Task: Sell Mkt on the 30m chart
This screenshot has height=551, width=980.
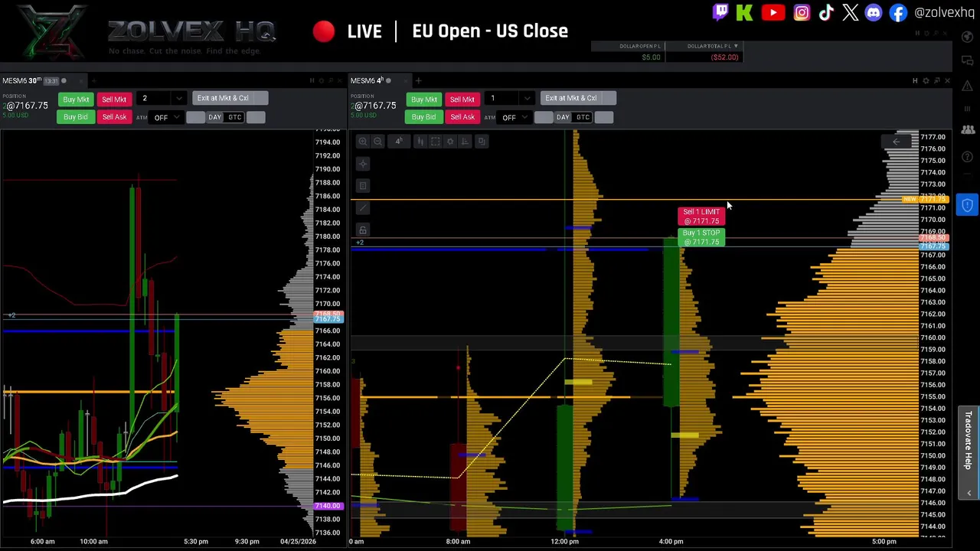Action: tap(114, 99)
